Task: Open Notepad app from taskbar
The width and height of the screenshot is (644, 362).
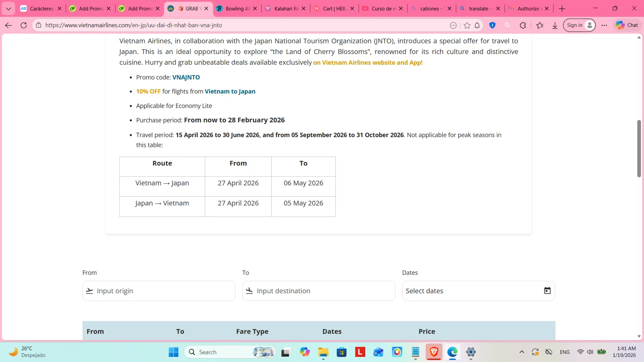Action: (x=416, y=352)
